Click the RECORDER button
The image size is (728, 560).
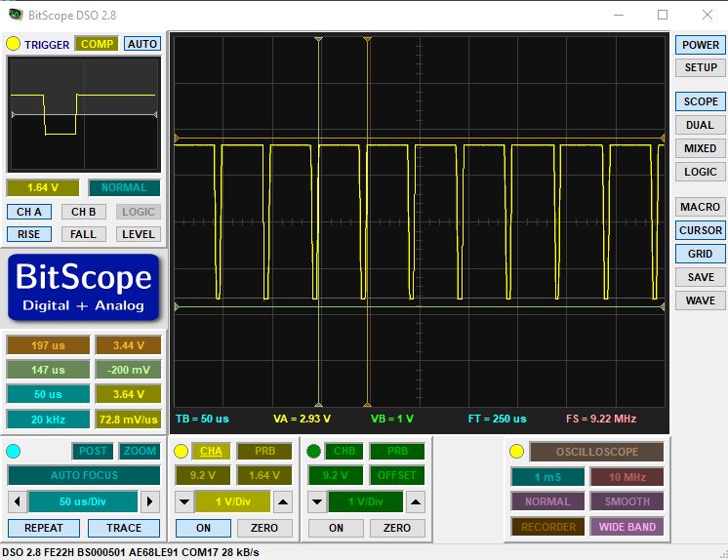point(547,527)
